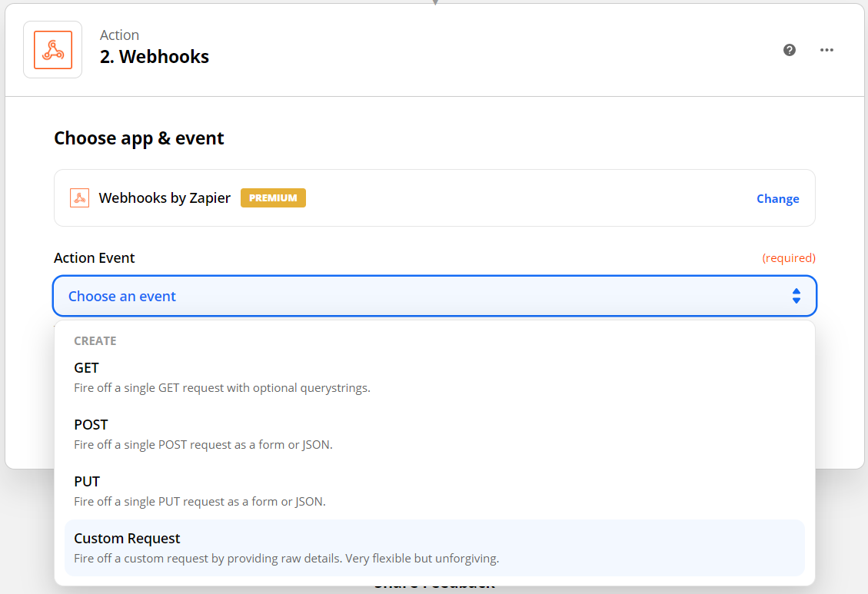The image size is (868, 594).
Task: Click the Webhooks app icon in the step header
Action: pyautogui.click(x=52, y=49)
